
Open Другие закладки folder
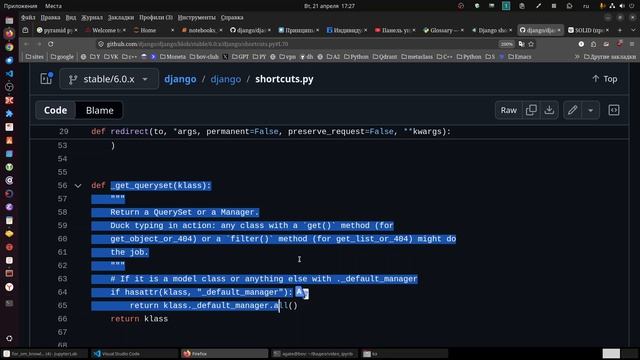(x=609, y=57)
